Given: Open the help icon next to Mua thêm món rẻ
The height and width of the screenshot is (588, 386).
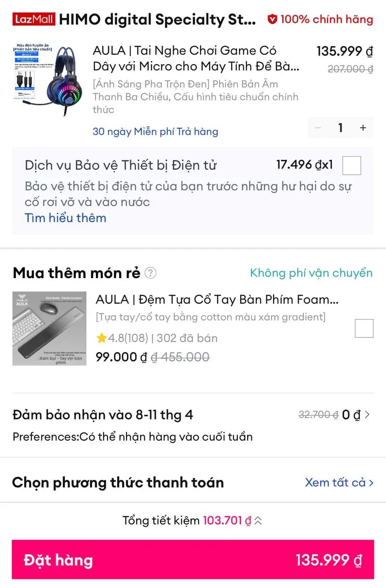Looking at the screenshot, I should [150, 273].
